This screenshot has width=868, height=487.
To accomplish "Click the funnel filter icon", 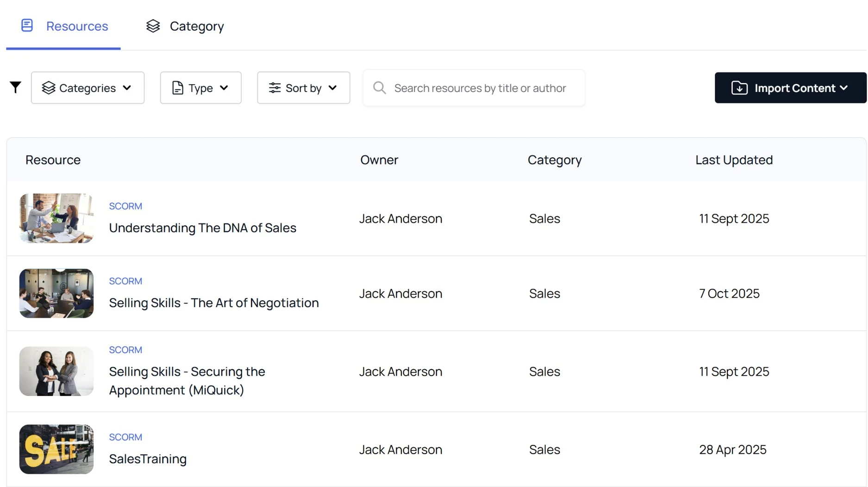I will point(15,87).
